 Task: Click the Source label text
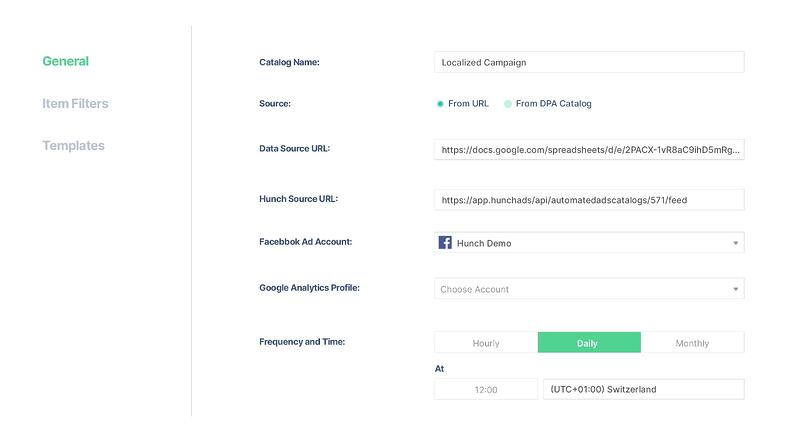pyautogui.click(x=275, y=103)
